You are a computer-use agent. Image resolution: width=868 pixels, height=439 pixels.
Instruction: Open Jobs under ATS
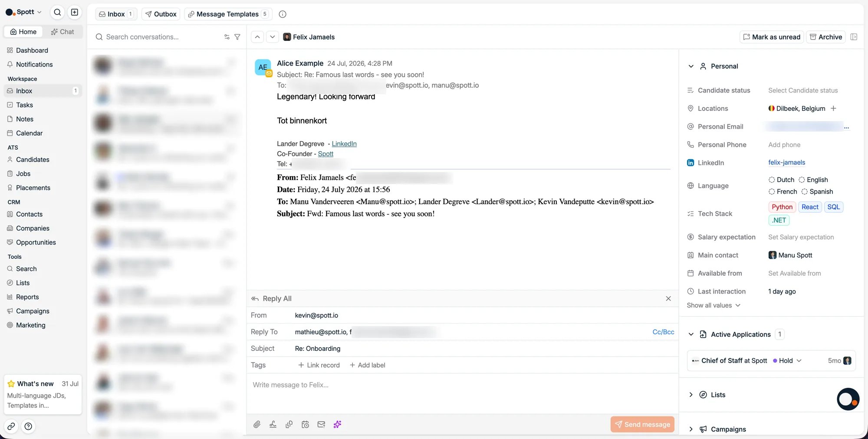pos(43,174)
